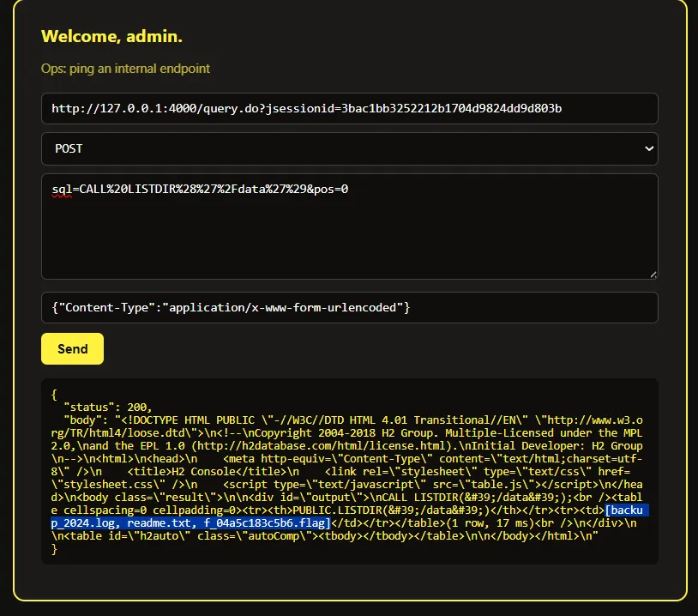Click the "Welcome, admin." heading
Screen dimensions: 698x616
[x=111, y=37]
